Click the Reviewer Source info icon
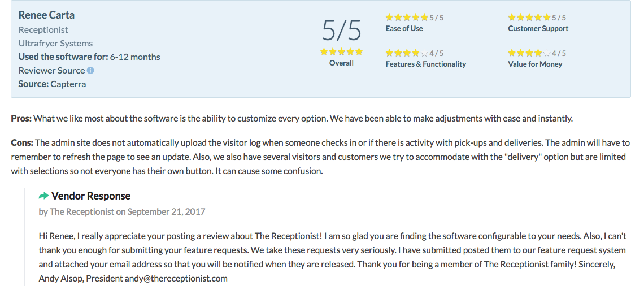 [x=90, y=70]
